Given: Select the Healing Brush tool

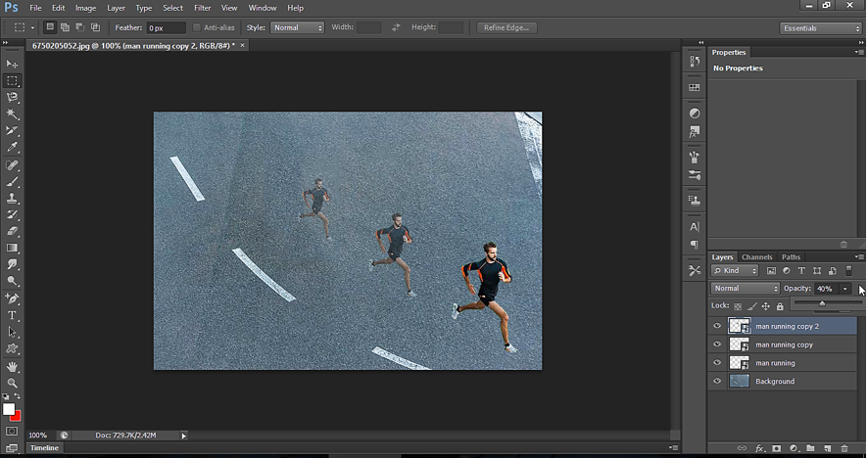Looking at the screenshot, I should (x=12, y=164).
